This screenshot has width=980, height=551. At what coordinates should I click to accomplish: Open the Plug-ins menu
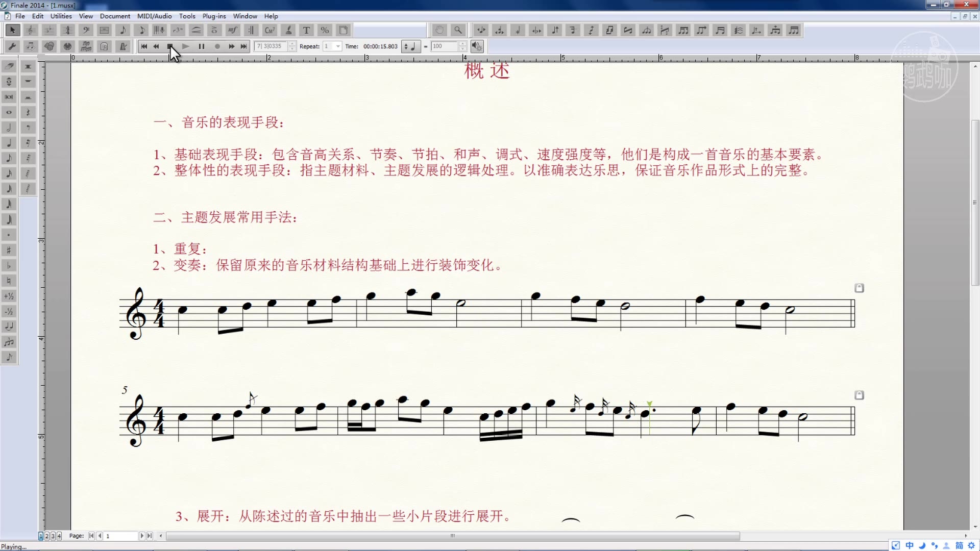pyautogui.click(x=214, y=15)
